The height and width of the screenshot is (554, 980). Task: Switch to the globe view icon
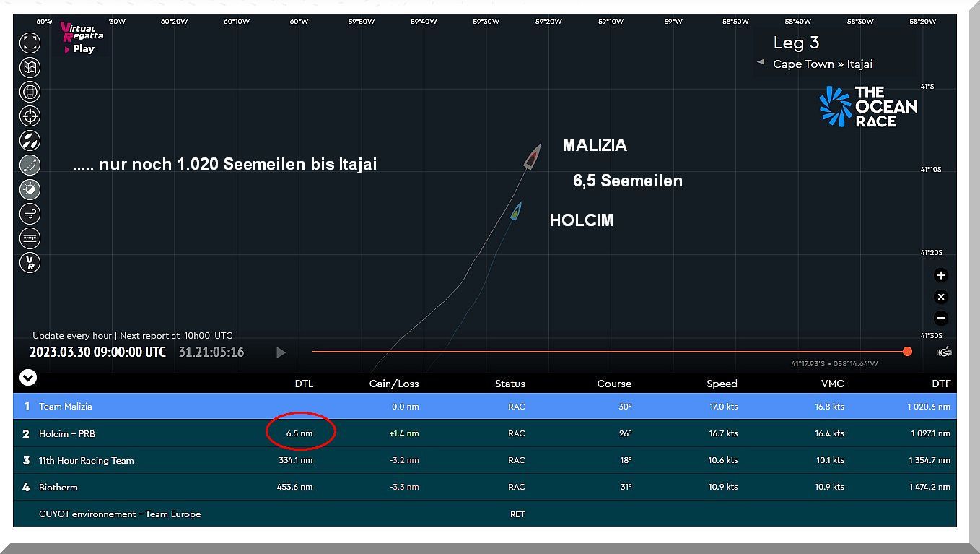30,92
